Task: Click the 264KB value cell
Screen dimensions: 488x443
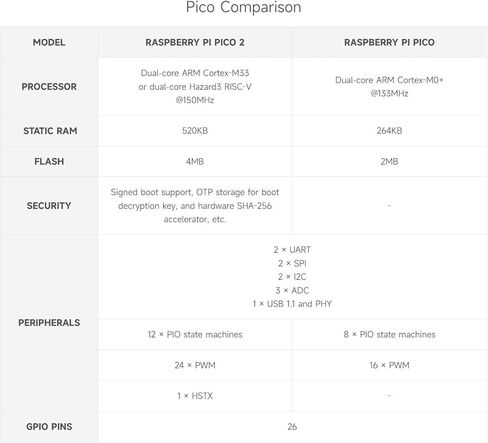Action: pos(389,131)
